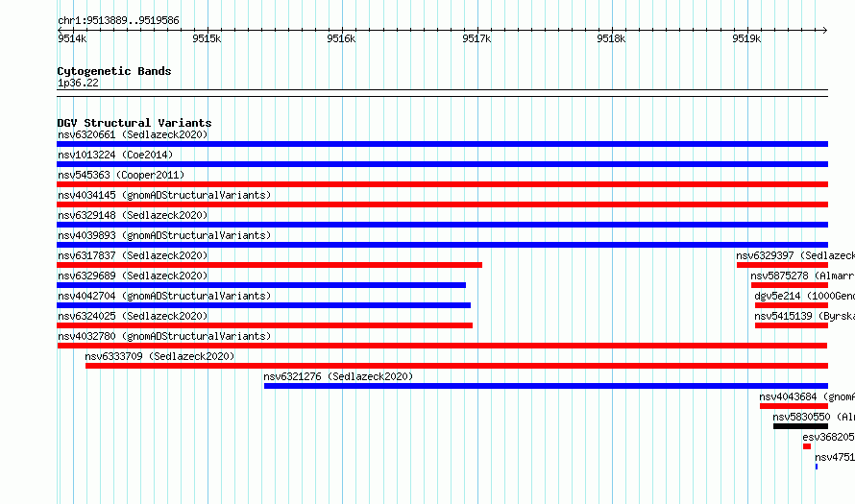Click the nsv6333709 (Sedlazeck2020) label
Image resolution: width=855 pixels, height=504 pixels.
(x=159, y=356)
